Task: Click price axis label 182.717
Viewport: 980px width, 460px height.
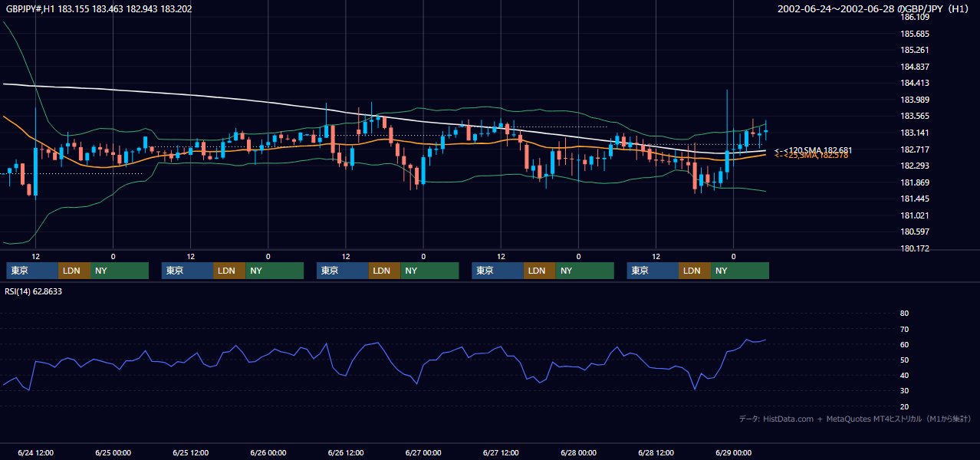Action: [x=915, y=149]
